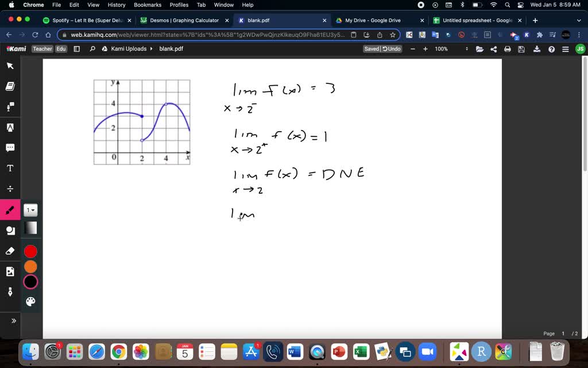Share the document via the share icon
The image size is (588, 368).
(493, 49)
